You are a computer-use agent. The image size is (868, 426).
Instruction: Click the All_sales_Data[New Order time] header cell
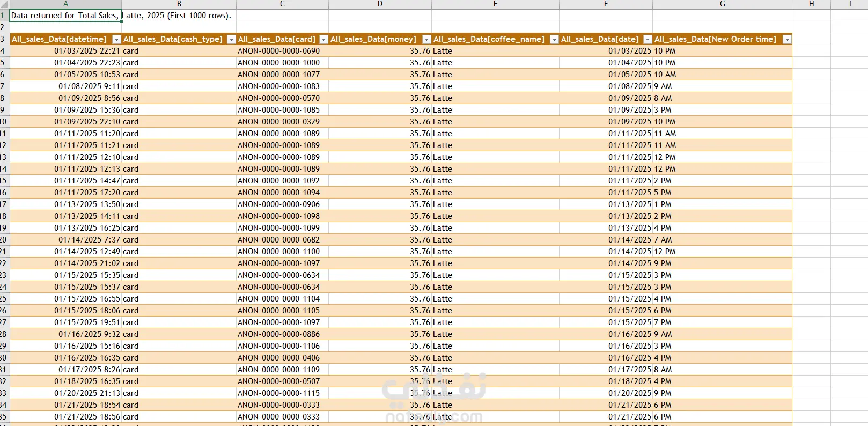[723, 39]
